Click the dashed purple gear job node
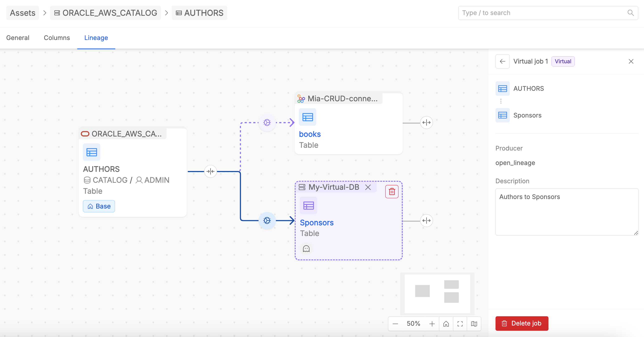Image resolution: width=644 pixels, height=337 pixels. [267, 122]
